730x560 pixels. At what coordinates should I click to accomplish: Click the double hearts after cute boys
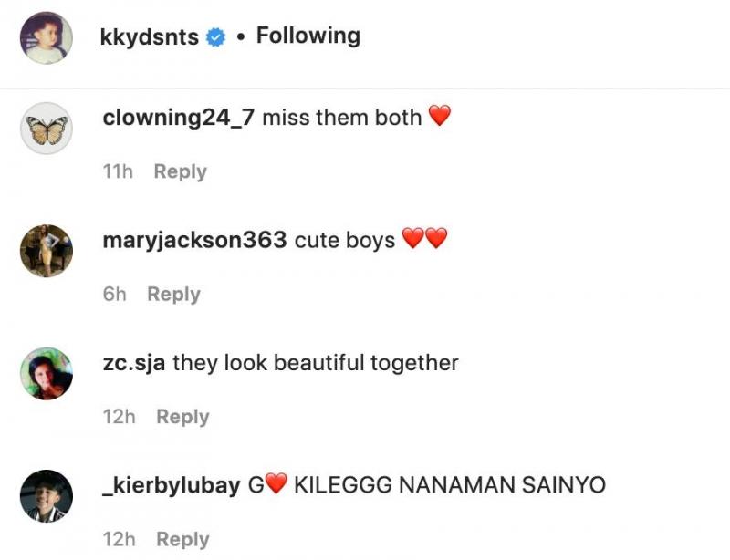425,240
